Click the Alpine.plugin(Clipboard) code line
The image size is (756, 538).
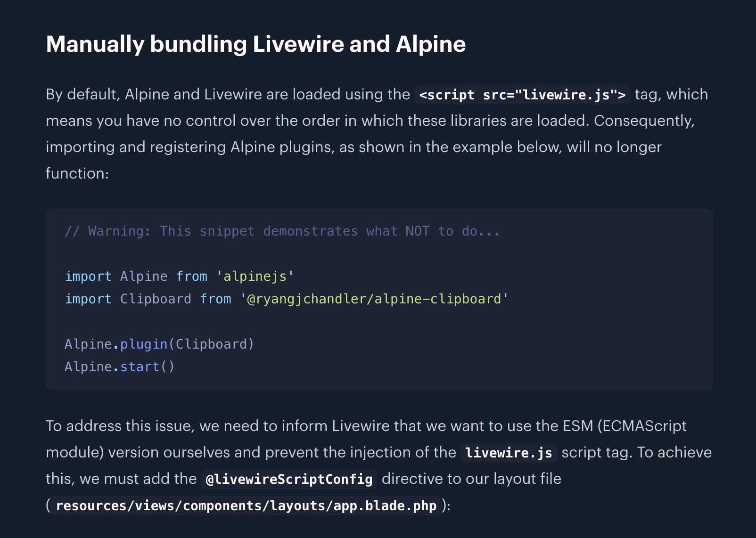click(x=159, y=343)
